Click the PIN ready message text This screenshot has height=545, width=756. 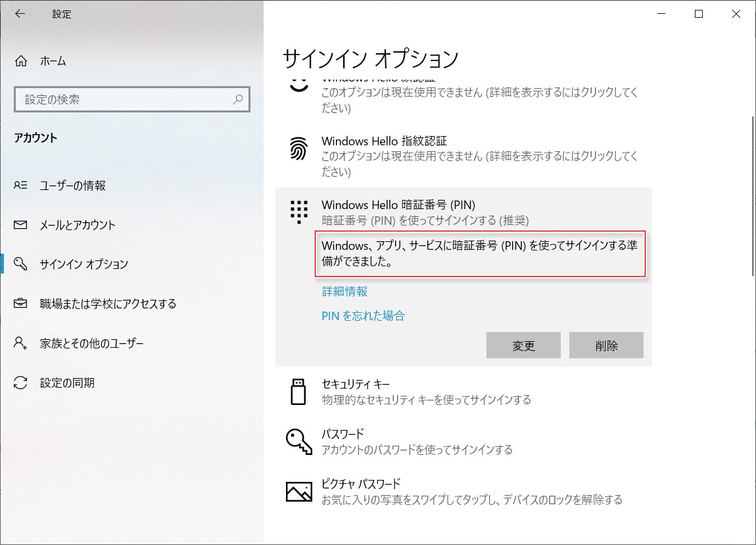point(480,253)
